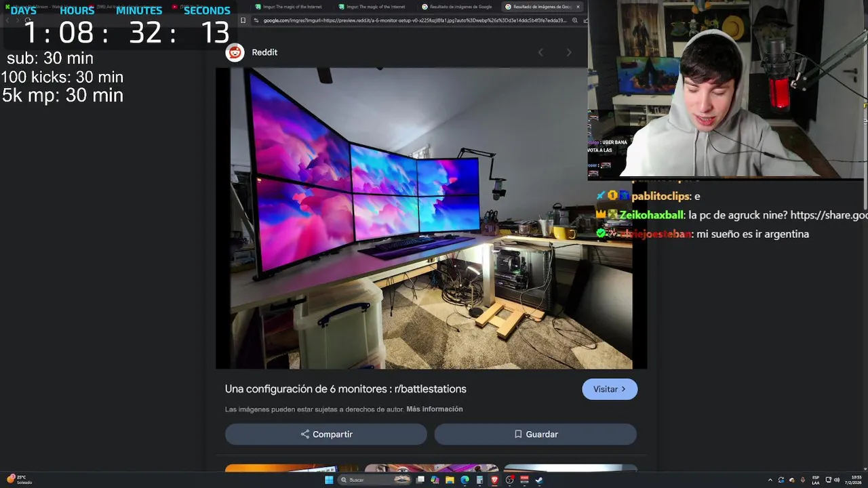Click the related thumbnail below Guardar
868x488 pixels.
click(x=570, y=468)
